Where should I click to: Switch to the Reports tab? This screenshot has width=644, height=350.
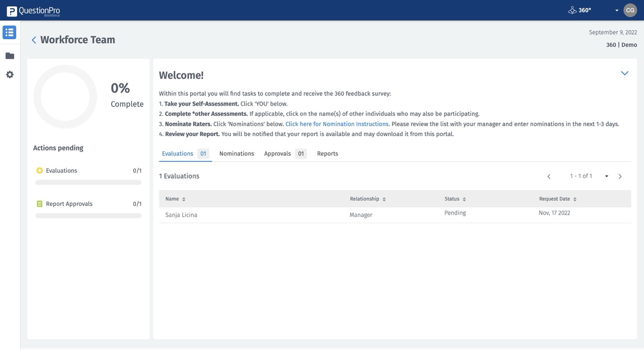tap(328, 153)
